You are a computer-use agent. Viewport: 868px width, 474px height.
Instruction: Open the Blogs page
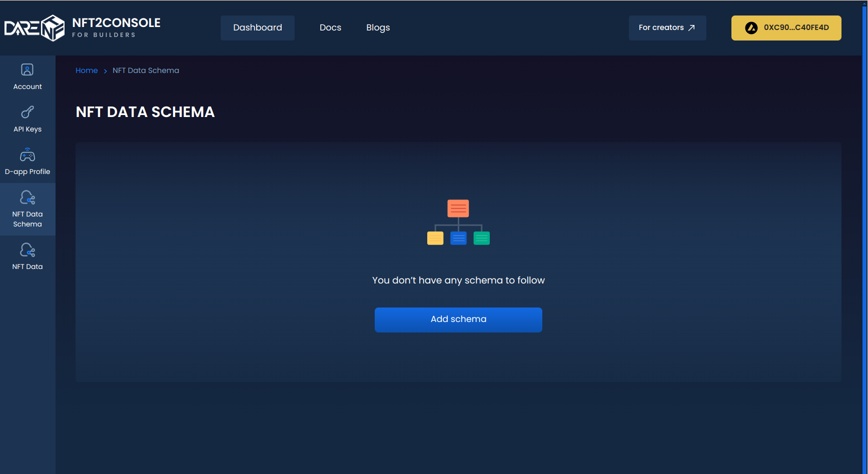click(x=378, y=27)
